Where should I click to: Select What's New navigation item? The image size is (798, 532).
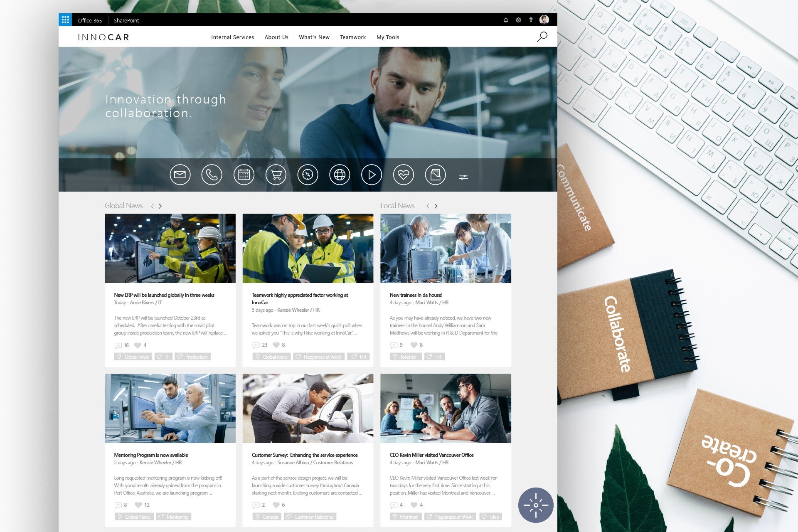pyautogui.click(x=313, y=36)
